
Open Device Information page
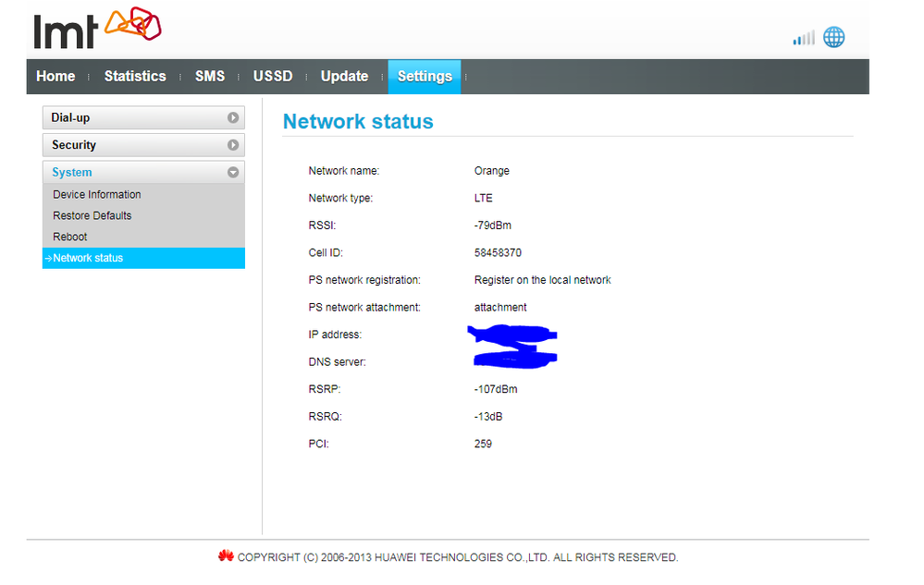97,195
